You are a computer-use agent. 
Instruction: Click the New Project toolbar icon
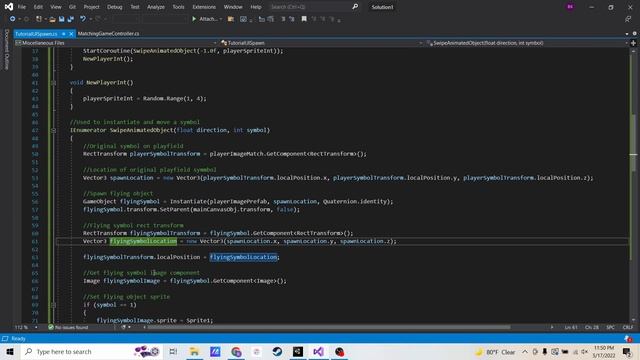click(39, 19)
